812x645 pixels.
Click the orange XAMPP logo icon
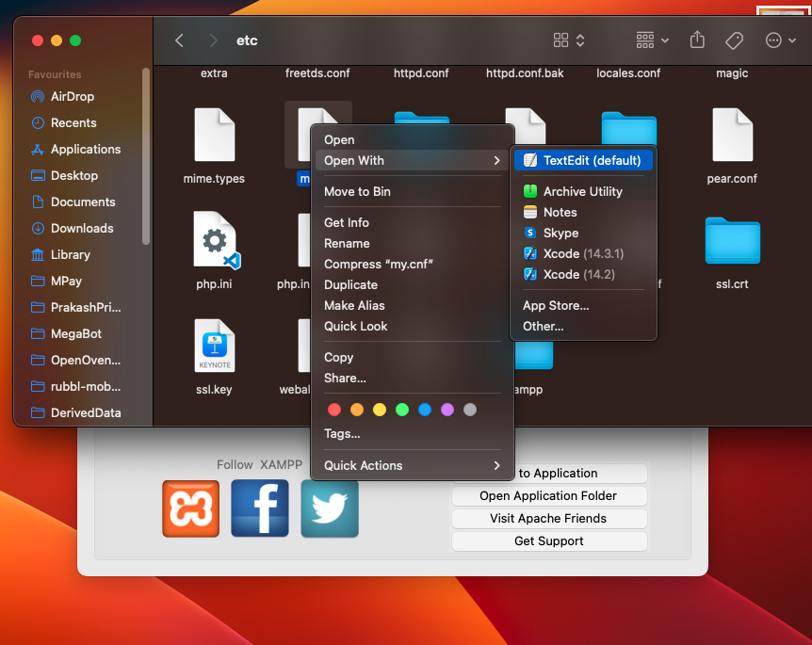point(190,508)
